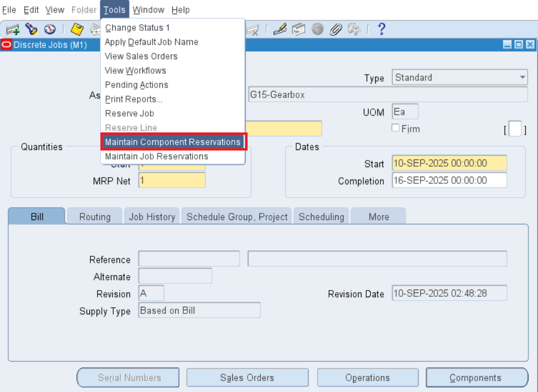Viewport: 538px width, 392px height.
Task: Switch to the Routing tab
Action: pos(94,216)
